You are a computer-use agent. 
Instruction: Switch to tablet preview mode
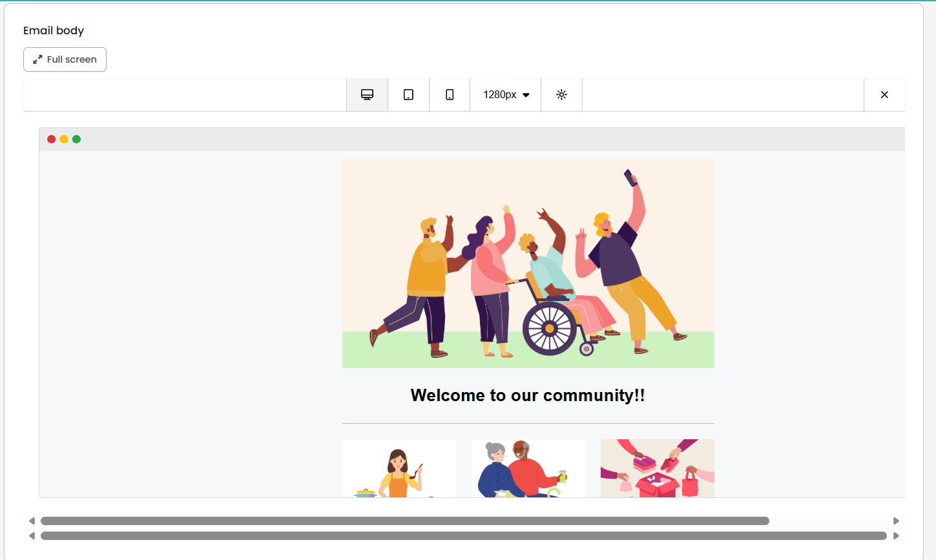(x=408, y=95)
